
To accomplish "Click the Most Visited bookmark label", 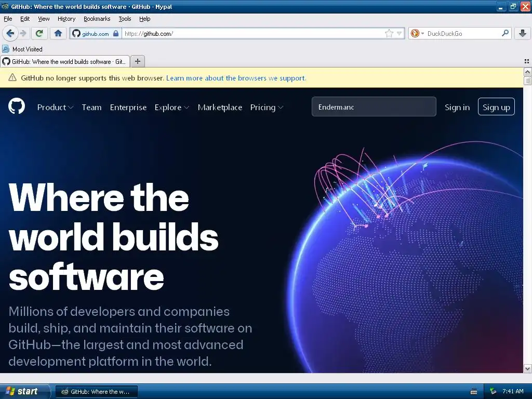I will (28, 49).
